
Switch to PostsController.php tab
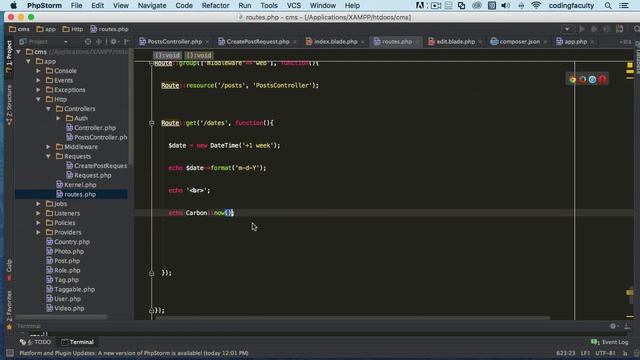point(174,42)
